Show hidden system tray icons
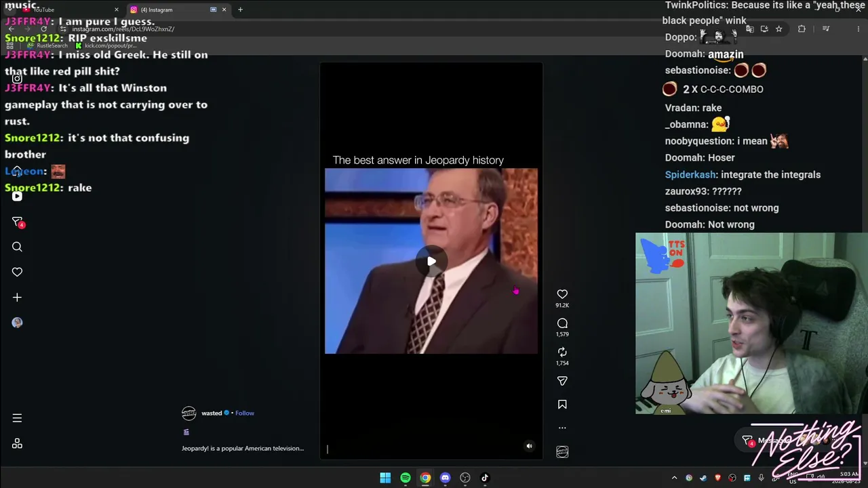Viewport: 868px width, 488px height. click(x=674, y=478)
